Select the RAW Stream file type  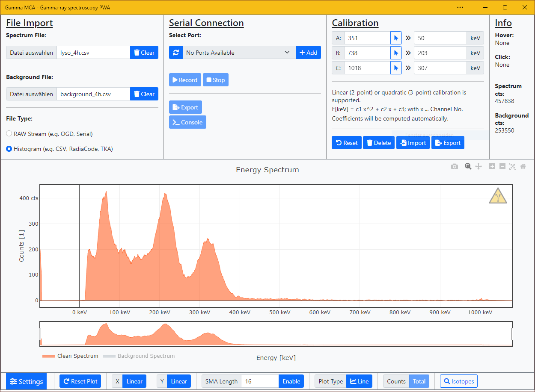(x=9, y=134)
